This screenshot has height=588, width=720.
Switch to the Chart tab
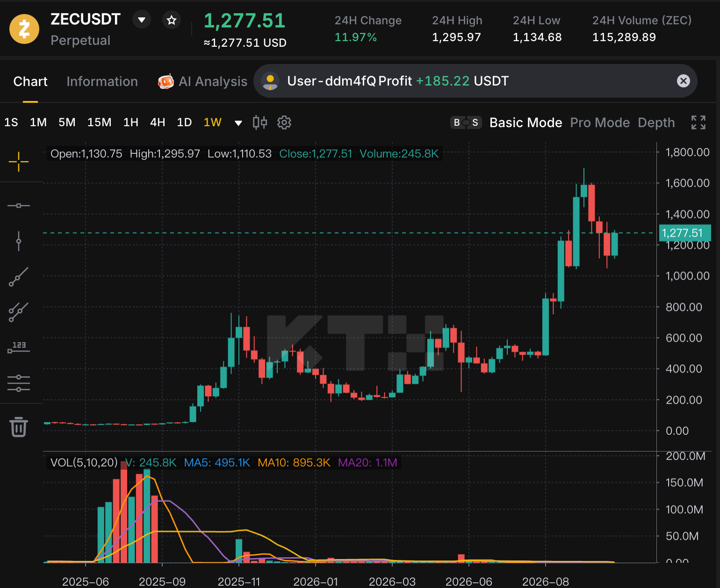tap(30, 81)
